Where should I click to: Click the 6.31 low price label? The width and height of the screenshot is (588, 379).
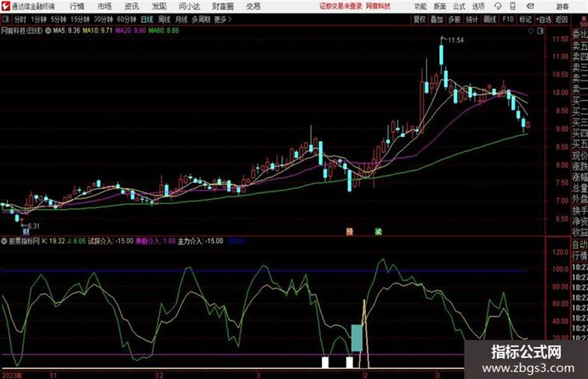click(x=34, y=226)
